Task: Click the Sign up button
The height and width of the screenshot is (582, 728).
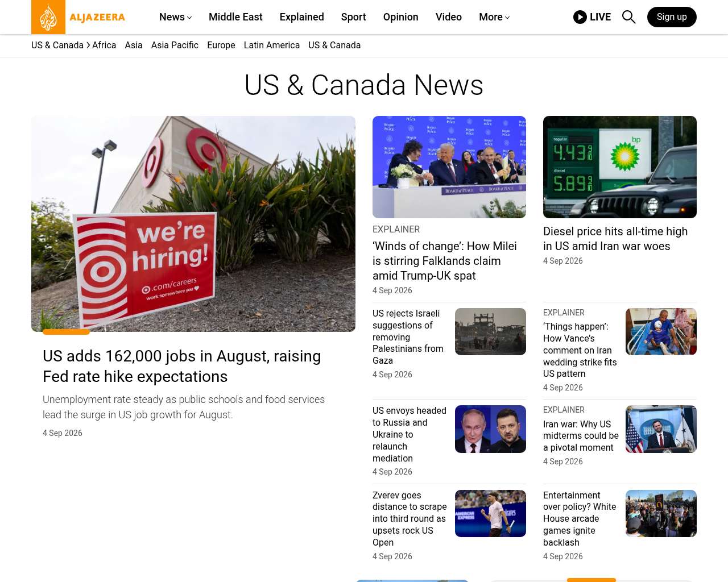Action: [x=672, y=17]
